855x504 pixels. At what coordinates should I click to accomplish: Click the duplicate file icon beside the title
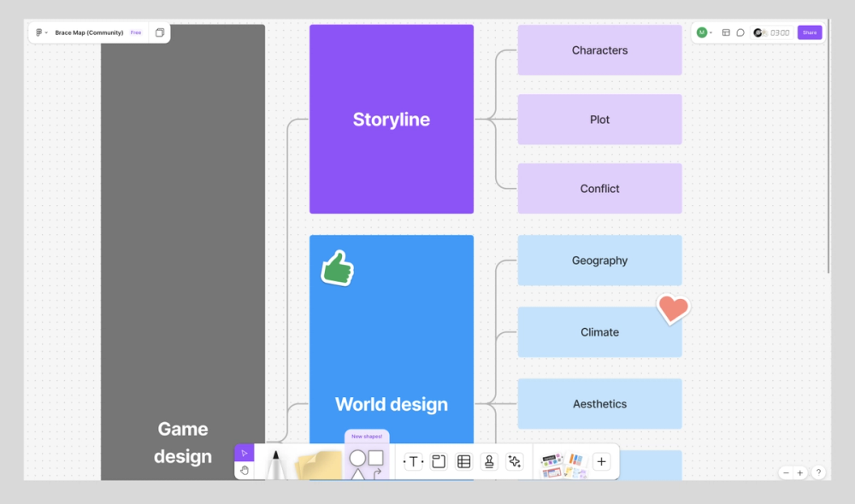(x=160, y=32)
